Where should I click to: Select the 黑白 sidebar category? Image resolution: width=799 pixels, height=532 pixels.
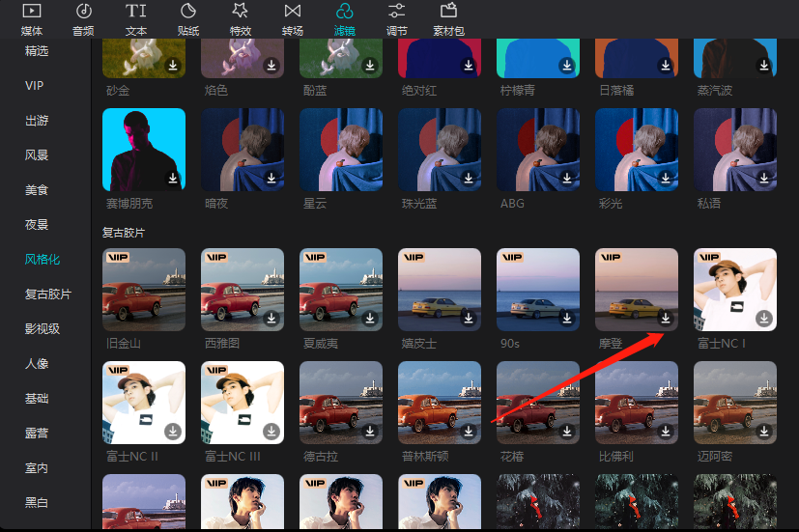click(x=37, y=502)
